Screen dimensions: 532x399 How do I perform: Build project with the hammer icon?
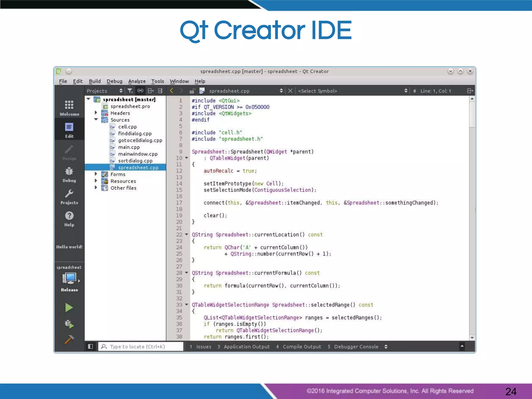[x=69, y=339]
